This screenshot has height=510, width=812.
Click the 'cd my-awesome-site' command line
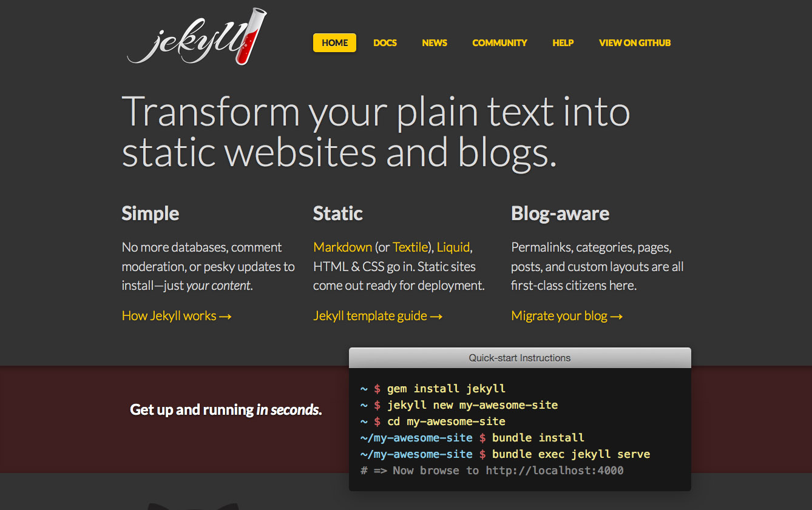point(433,421)
